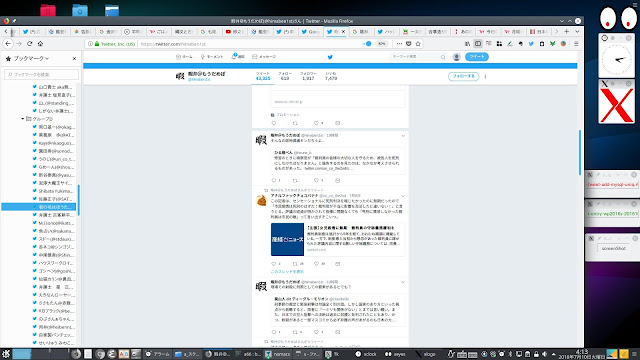Screen dimensions: 640x360
Task: Click the Twitter bird logo in navbar
Action: pos(330,57)
